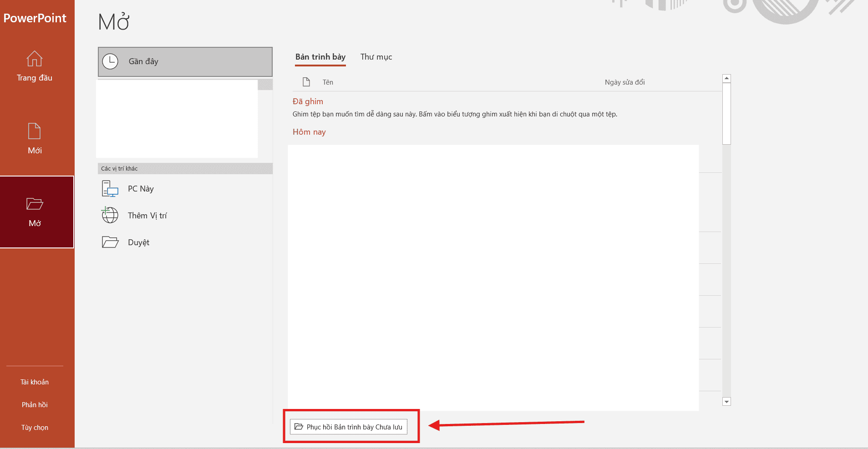
Task: Sort by the Ngày sửa đổi column header
Action: (x=624, y=82)
